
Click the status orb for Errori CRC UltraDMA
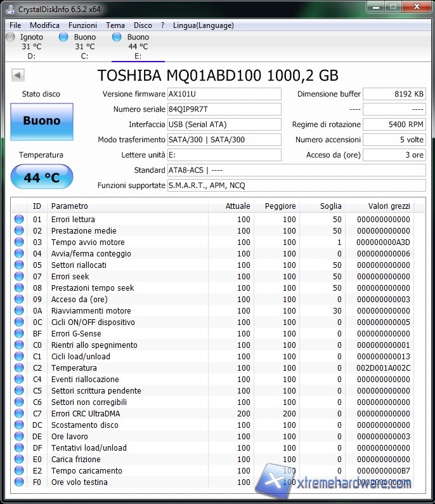[19, 414]
